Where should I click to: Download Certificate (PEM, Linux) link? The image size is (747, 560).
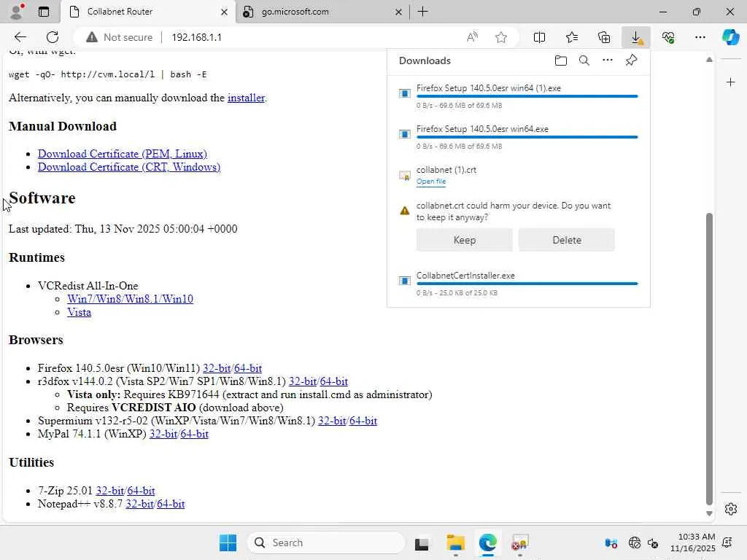coord(123,154)
